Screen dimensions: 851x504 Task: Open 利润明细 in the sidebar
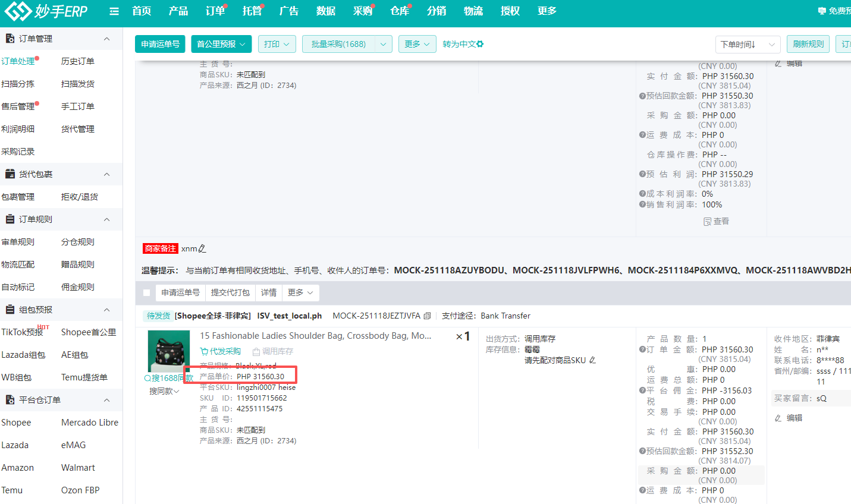coord(18,129)
